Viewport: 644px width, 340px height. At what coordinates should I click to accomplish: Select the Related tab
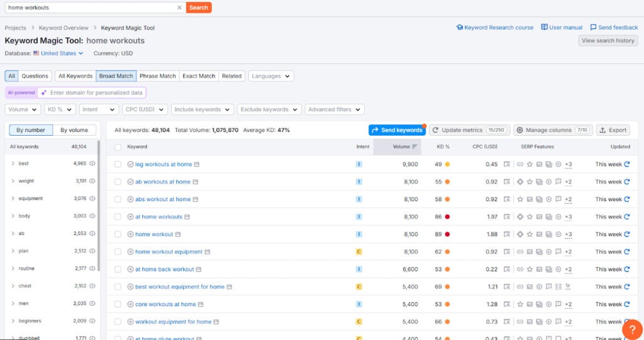click(x=231, y=76)
